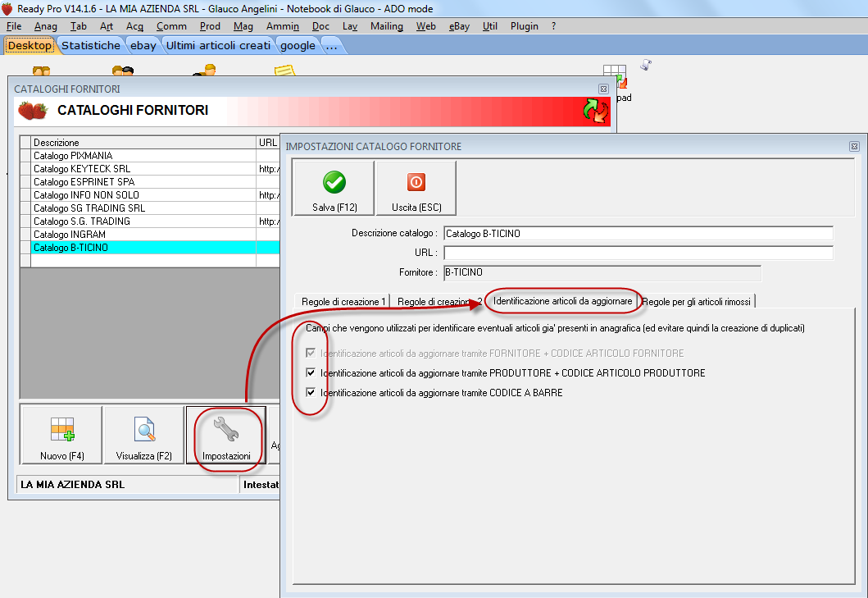
Task: Open the Doc menu
Action: coord(320,26)
